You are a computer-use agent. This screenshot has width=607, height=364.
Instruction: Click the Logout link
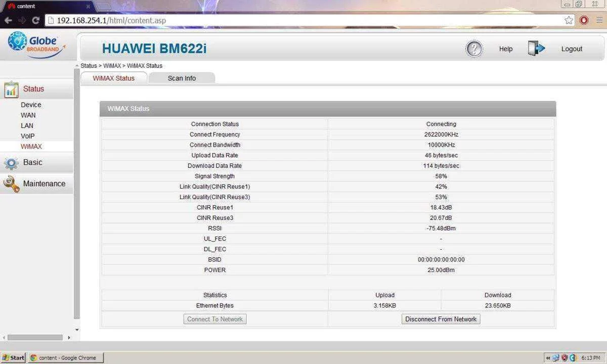point(572,49)
